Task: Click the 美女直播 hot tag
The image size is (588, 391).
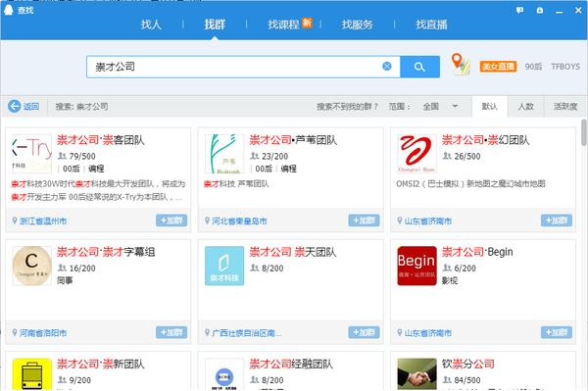Action: (x=498, y=67)
